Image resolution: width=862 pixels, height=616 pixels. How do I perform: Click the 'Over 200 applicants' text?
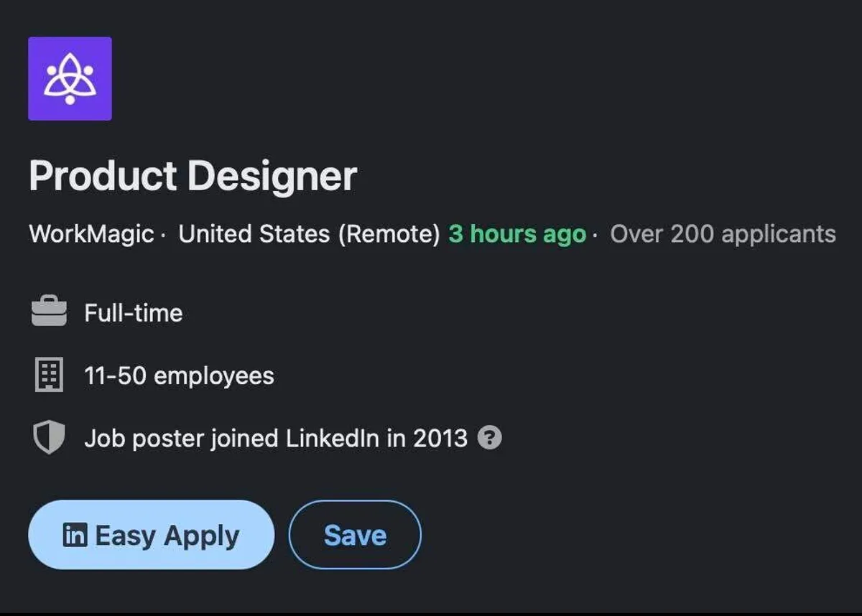[x=723, y=234]
